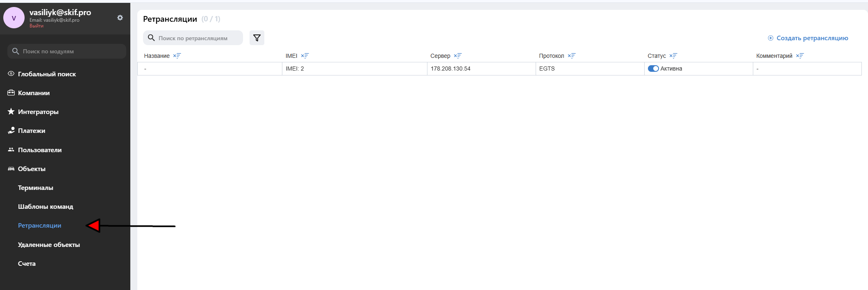Clear sorting on Комментарий column
The width and height of the screenshot is (868, 290).
coord(800,56)
